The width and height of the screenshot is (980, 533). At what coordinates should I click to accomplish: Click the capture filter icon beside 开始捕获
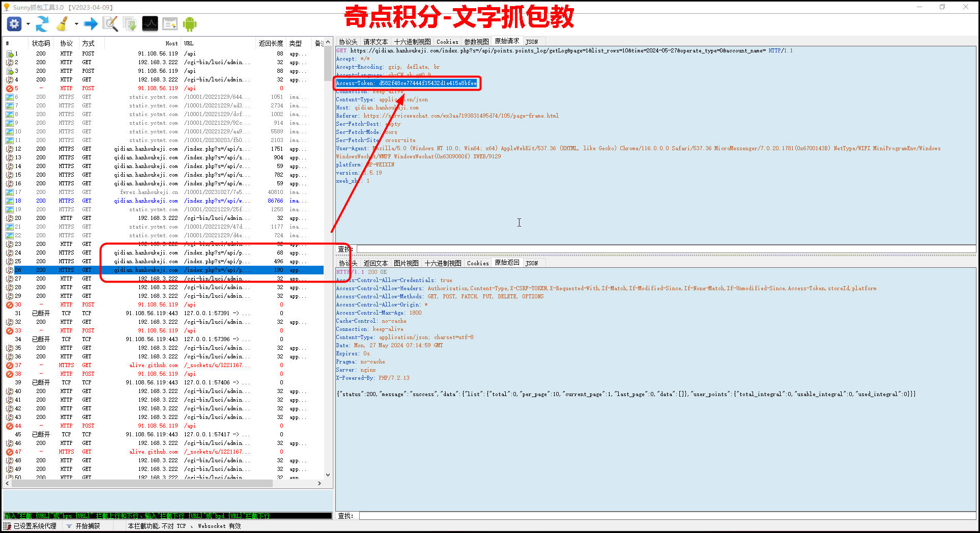click(x=69, y=526)
